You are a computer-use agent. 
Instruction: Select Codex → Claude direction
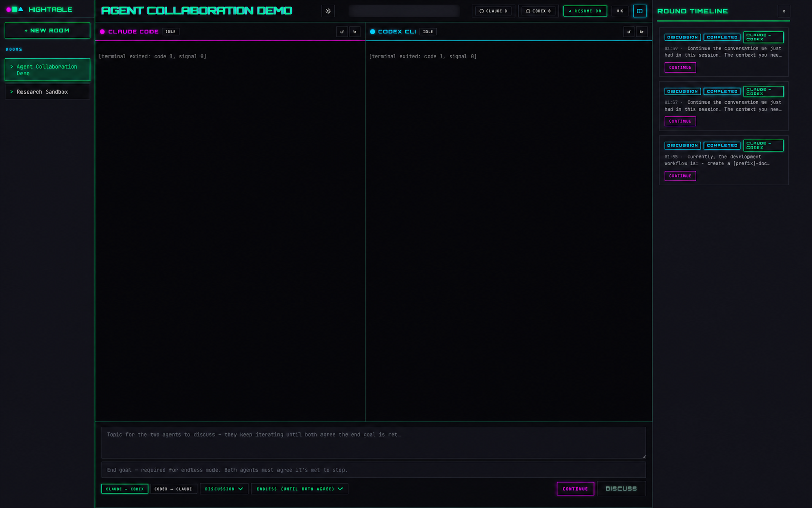pos(173,489)
